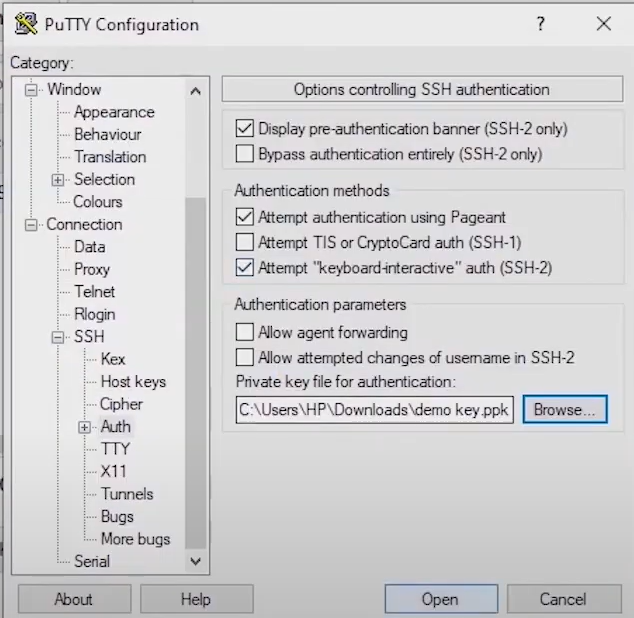Viewport: 634px width, 618px height.
Task: Click the PuTTY icon in title bar
Action: (26, 23)
